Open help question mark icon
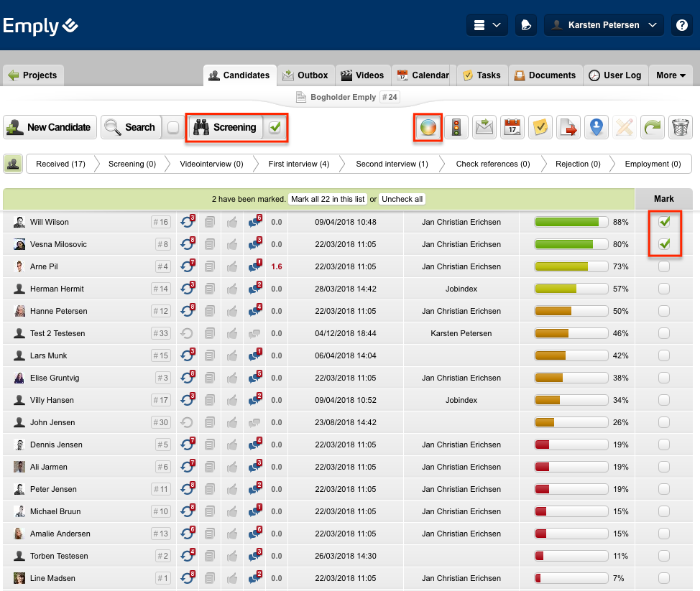The width and height of the screenshot is (700, 591). [x=681, y=25]
